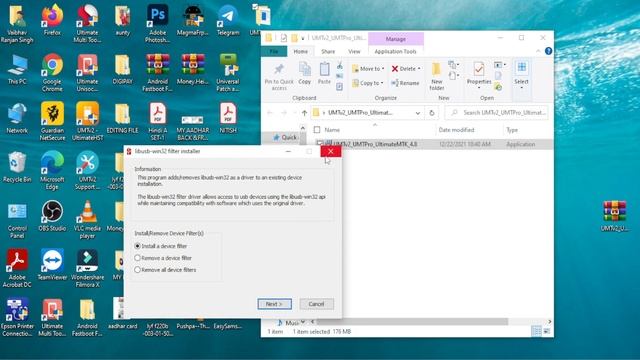
Task: Launch Adobe Photoshop desktop shortcut
Action: click(158, 23)
